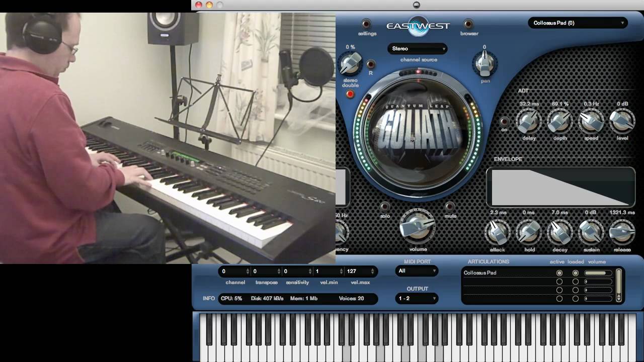
Task: Toggle active radio in third articulation row
Action: (x=559, y=290)
